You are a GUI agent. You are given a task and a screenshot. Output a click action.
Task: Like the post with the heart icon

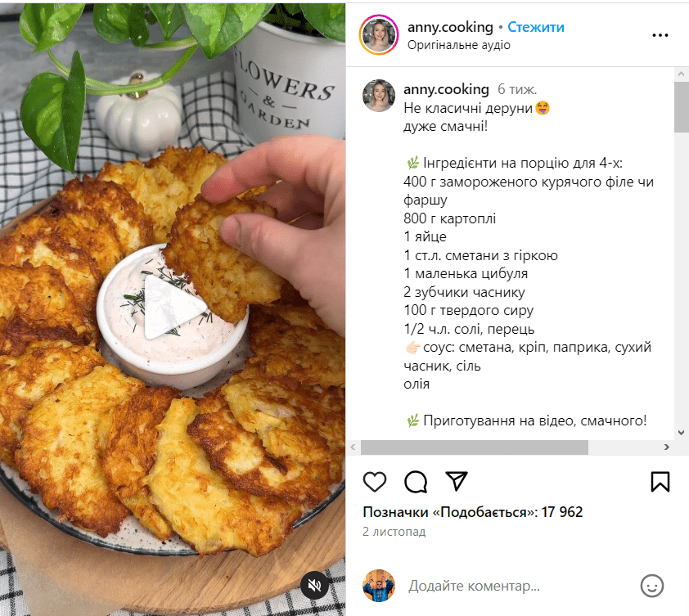[375, 482]
